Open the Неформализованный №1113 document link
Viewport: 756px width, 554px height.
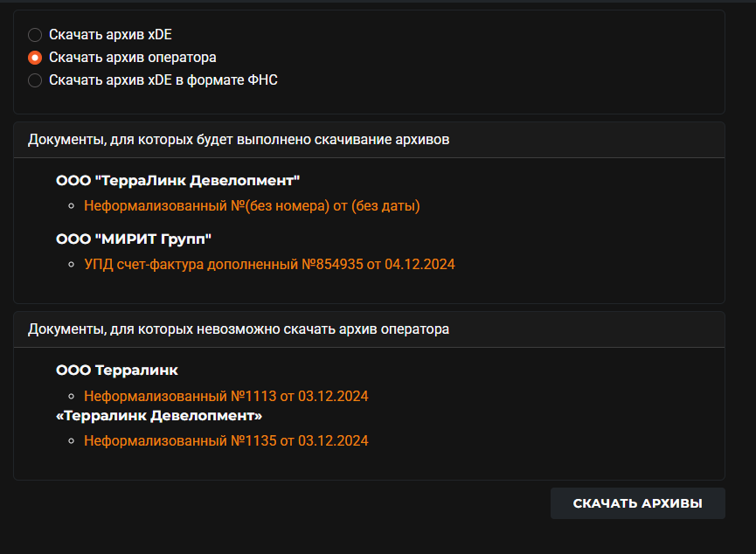point(225,397)
